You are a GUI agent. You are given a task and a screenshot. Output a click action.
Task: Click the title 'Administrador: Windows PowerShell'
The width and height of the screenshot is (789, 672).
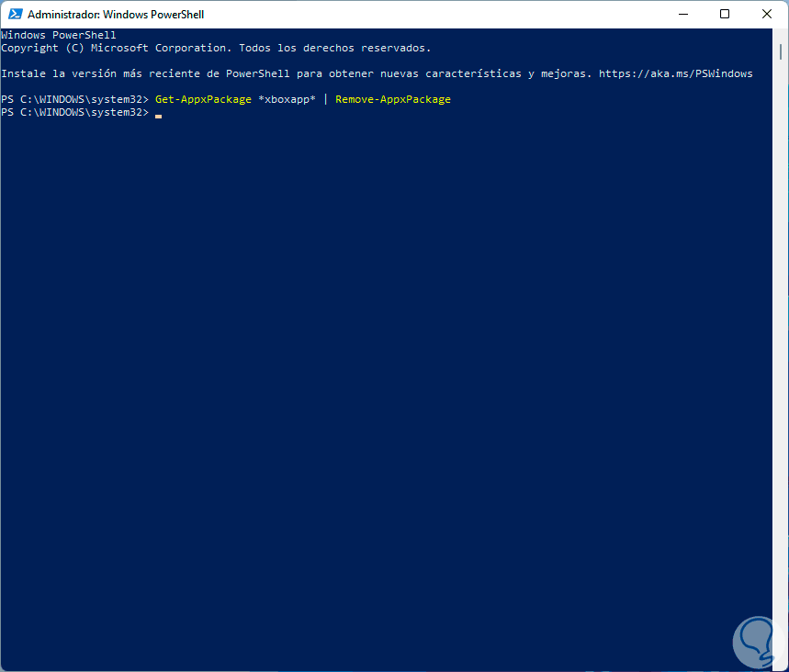tap(116, 15)
